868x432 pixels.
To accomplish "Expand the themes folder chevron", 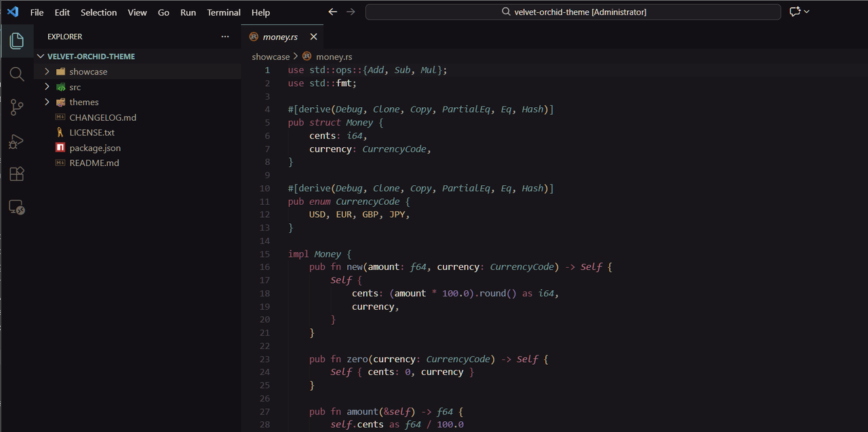I will tap(47, 102).
